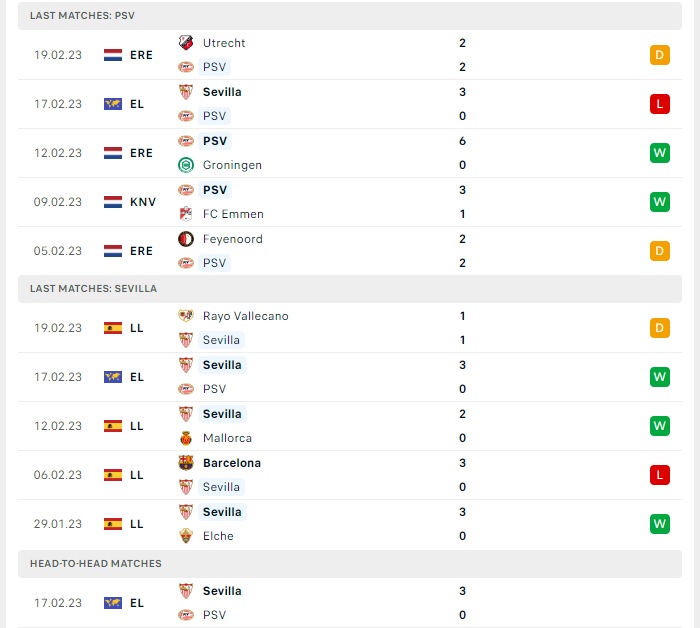The height and width of the screenshot is (628, 700).
Task: Click the FC Emmen club crest
Action: pos(186,214)
